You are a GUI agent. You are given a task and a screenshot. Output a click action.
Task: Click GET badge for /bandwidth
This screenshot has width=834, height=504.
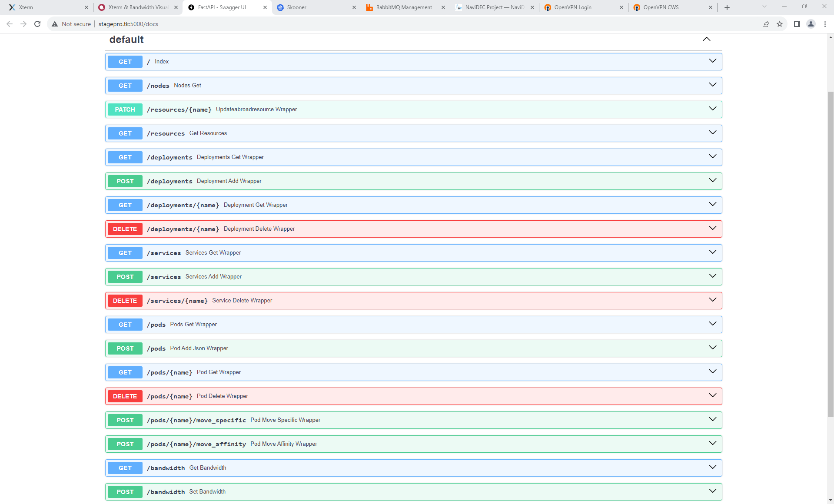(x=125, y=468)
